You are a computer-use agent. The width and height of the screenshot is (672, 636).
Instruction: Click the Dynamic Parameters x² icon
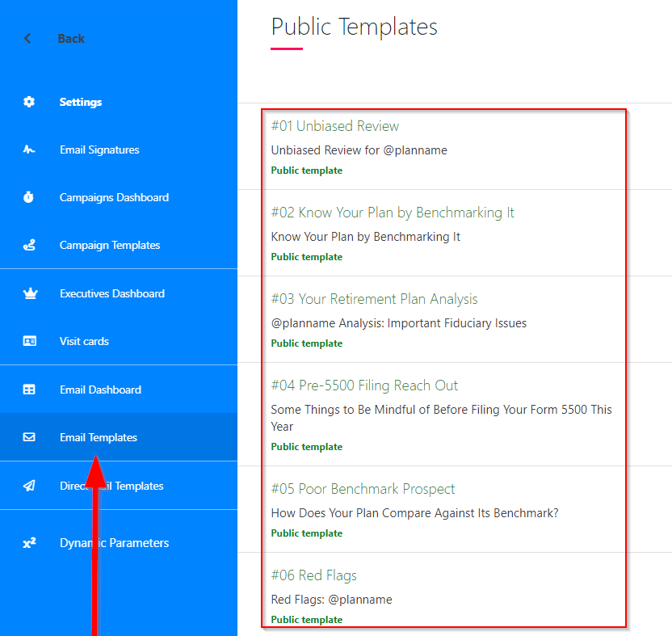(x=29, y=543)
